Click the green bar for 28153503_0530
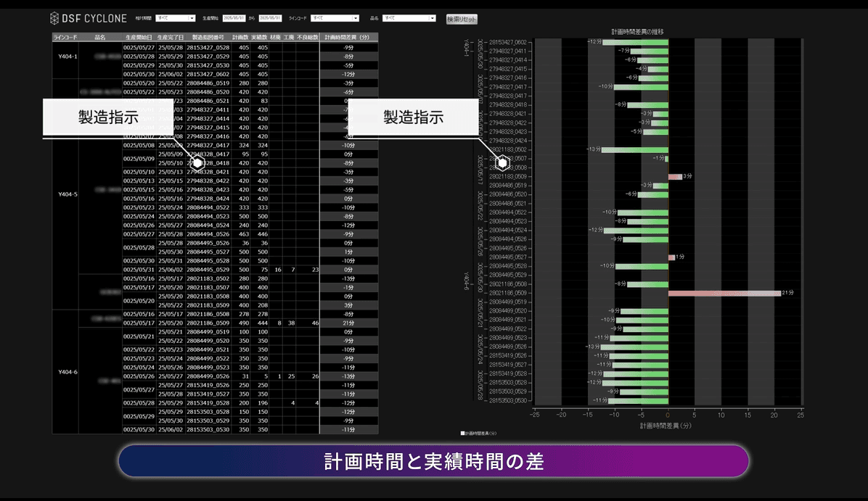This screenshot has height=501, width=868. [638, 400]
